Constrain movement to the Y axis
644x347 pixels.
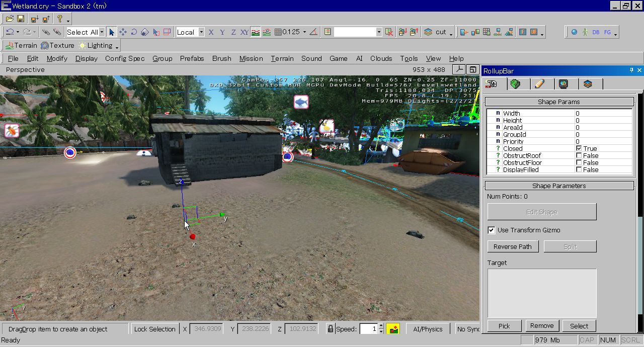coord(222,32)
